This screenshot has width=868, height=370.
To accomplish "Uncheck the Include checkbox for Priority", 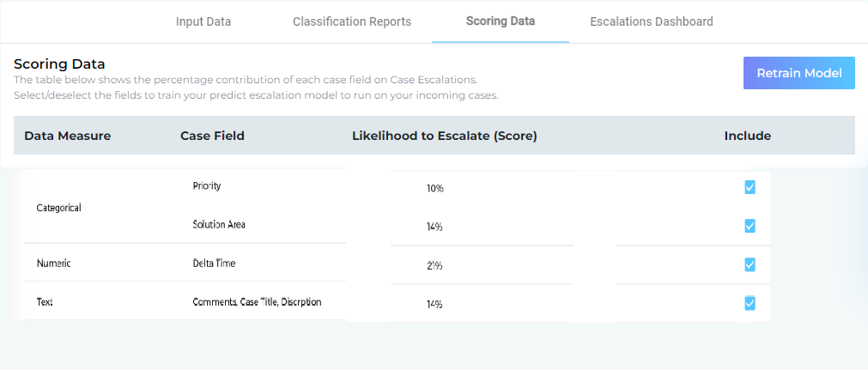I will coord(750,187).
